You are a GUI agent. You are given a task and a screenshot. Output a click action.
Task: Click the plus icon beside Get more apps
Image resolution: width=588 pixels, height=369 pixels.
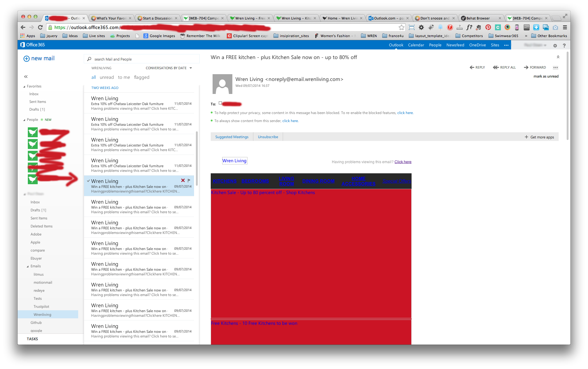click(x=527, y=137)
